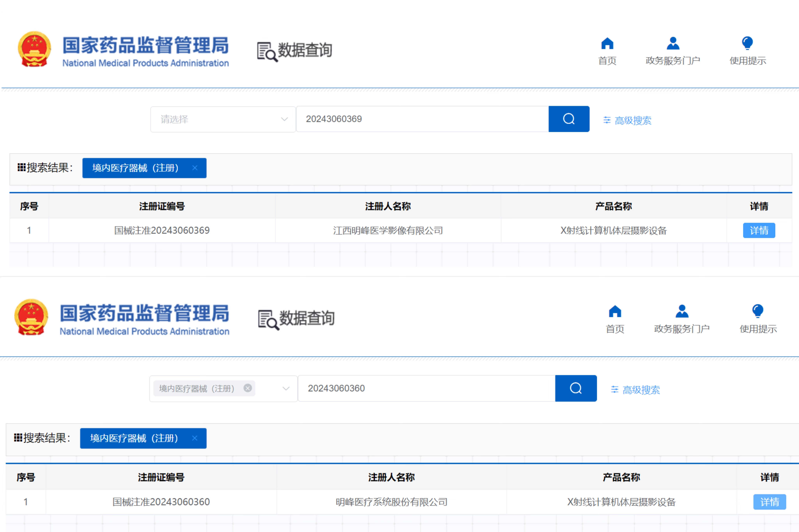The width and height of the screenshot is (799, 532).
Task: Expand the top 请选择 category dropdown
Action: pyautogui.click(x=223, y=119)
